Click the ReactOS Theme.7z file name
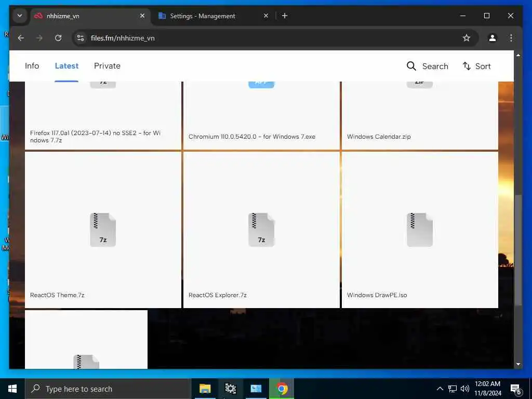 click(57, 295)
